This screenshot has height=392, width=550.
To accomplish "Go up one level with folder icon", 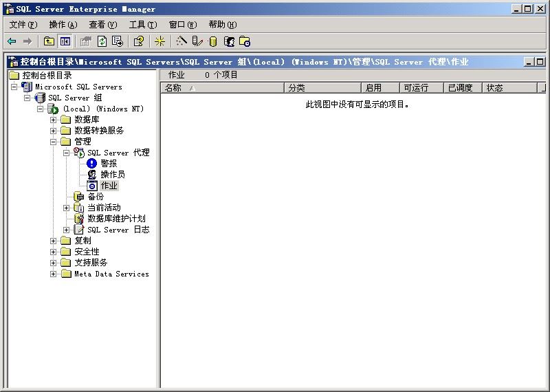I will coord(49,41).
